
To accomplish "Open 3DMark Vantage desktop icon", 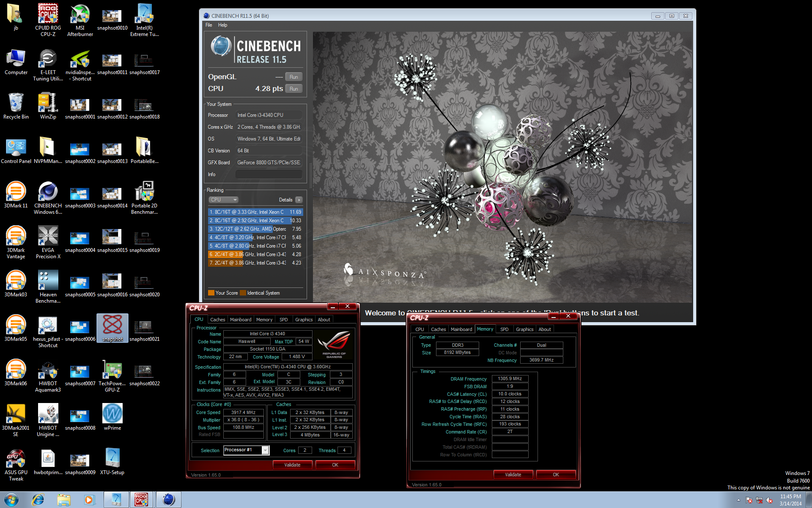I will pos(16,242).
